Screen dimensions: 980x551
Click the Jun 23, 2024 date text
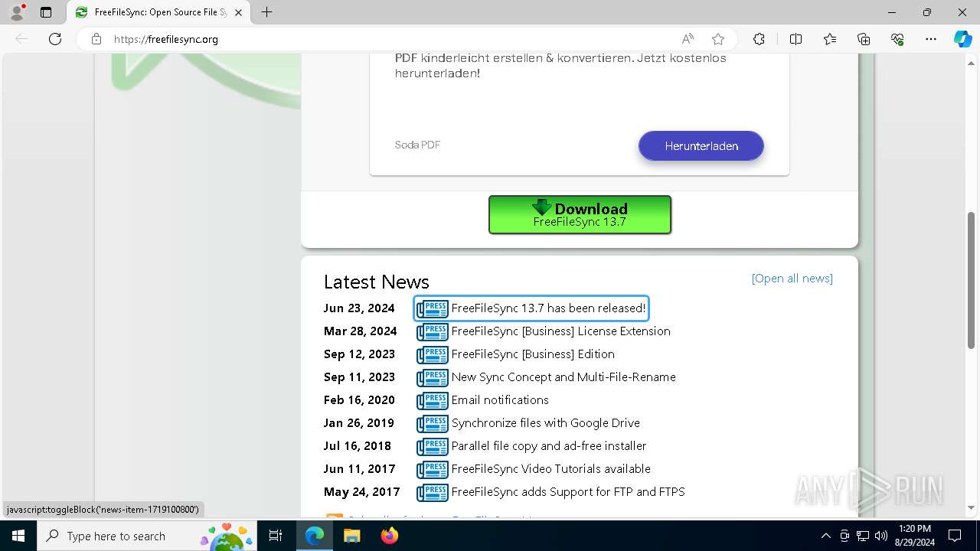tap(359, 308)
